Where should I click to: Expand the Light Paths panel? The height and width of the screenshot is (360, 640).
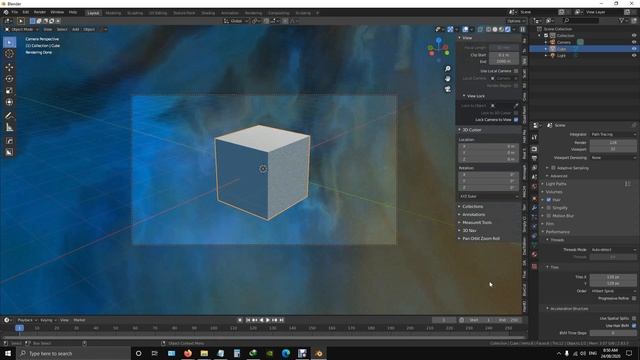[x=556, y=184]
